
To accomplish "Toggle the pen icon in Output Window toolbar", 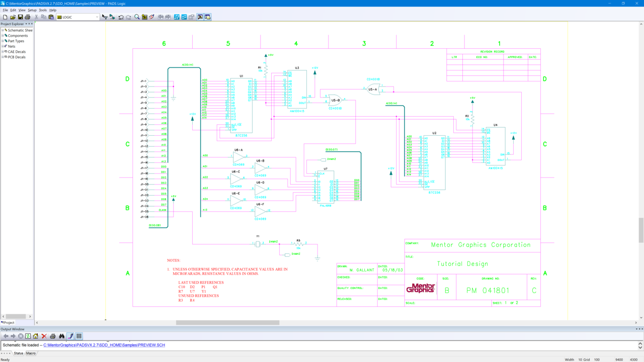I will coord(70,336).
